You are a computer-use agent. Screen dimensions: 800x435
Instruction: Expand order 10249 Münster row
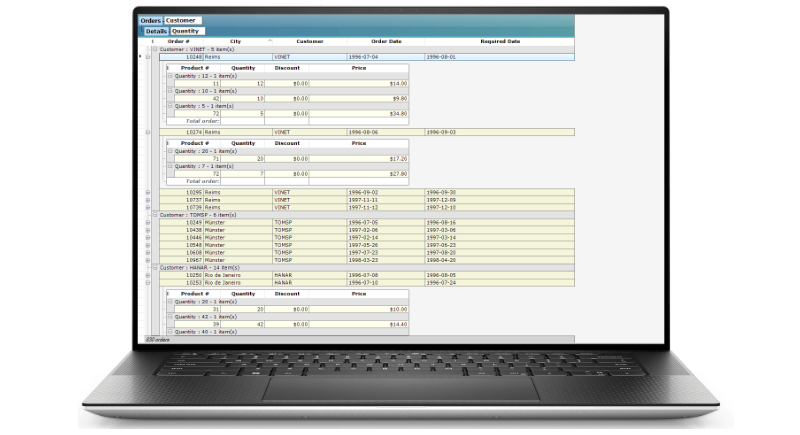tap(148, 223)
